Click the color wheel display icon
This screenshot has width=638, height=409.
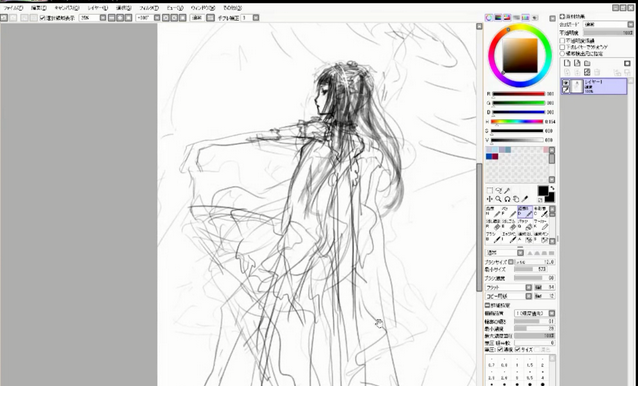click(490, 17)
